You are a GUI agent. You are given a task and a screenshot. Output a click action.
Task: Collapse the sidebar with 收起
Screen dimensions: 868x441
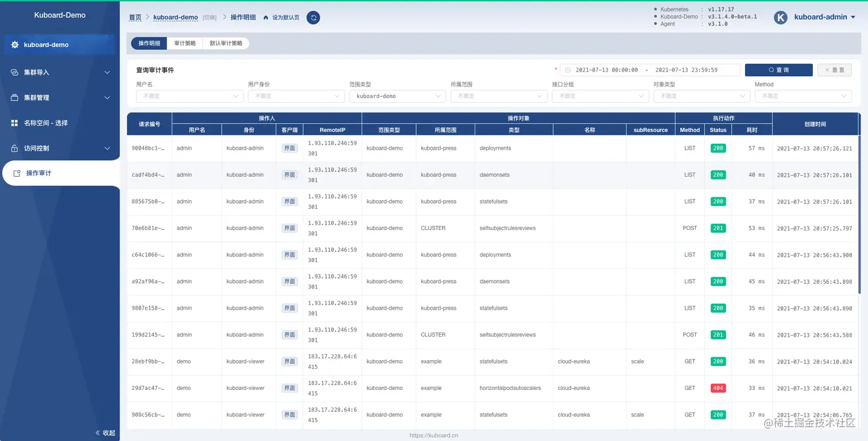(x=105, y=432)
